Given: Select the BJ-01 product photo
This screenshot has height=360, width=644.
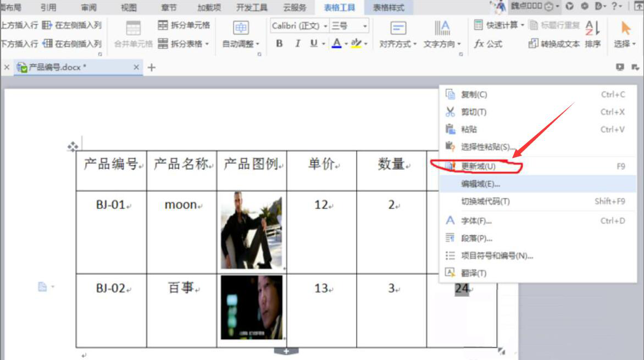Looking at the screenshot, I should click(x=251, y=230).
